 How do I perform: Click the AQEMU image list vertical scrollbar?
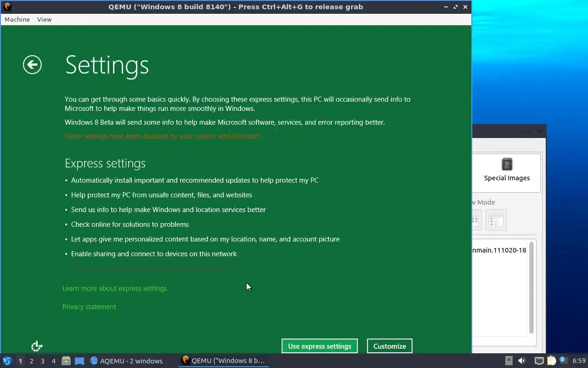(x=531, y=287)
